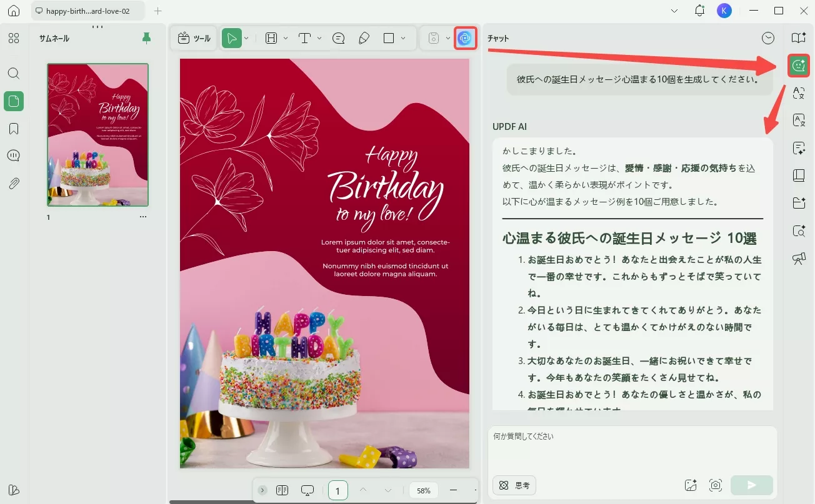Open the comments list in left sidebar
Image resolution: width=815 pixels, height=504 pixels.
14,156
